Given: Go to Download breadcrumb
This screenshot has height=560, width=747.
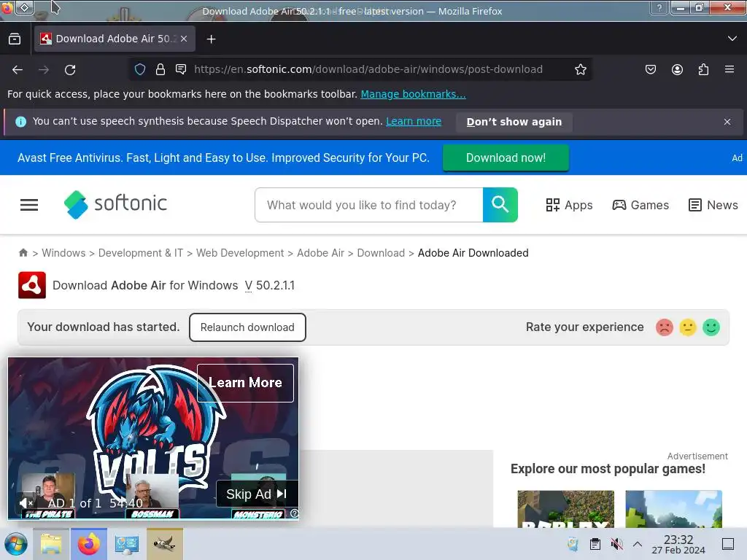Looking at the screenshot, I should tap(381, 253).
